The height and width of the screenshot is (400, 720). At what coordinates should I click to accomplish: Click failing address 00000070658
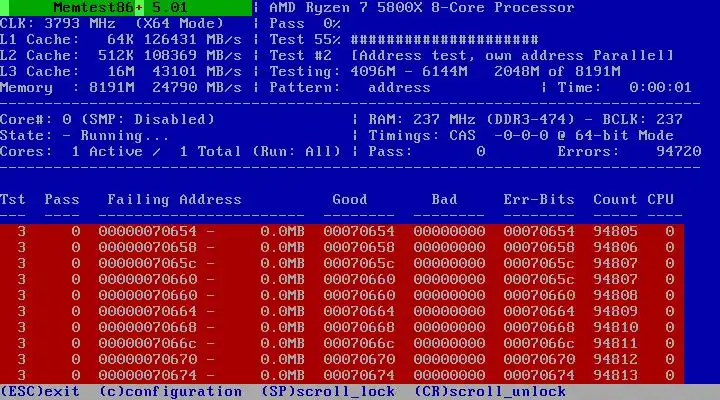pyautogui.click(x=147, y=248)
